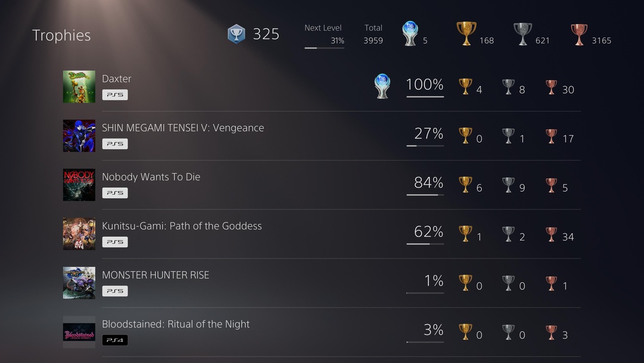Click the silver trophy total icon

522,34
